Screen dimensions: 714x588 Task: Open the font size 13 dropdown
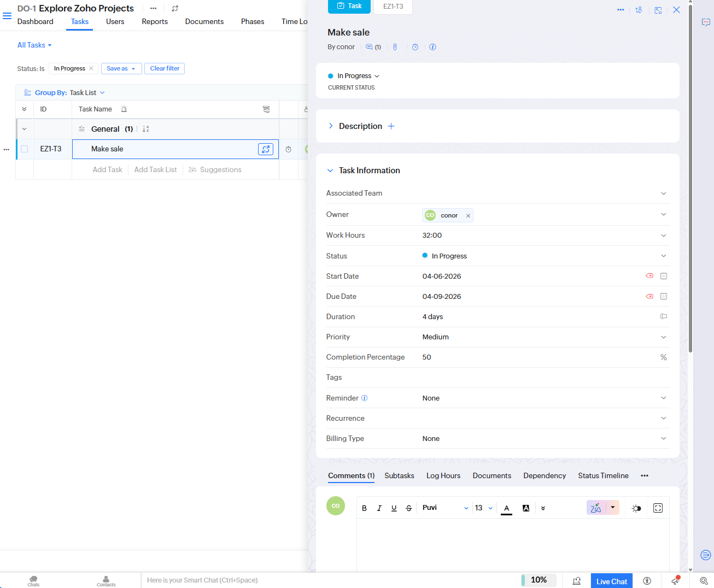(x=481, y=508)
